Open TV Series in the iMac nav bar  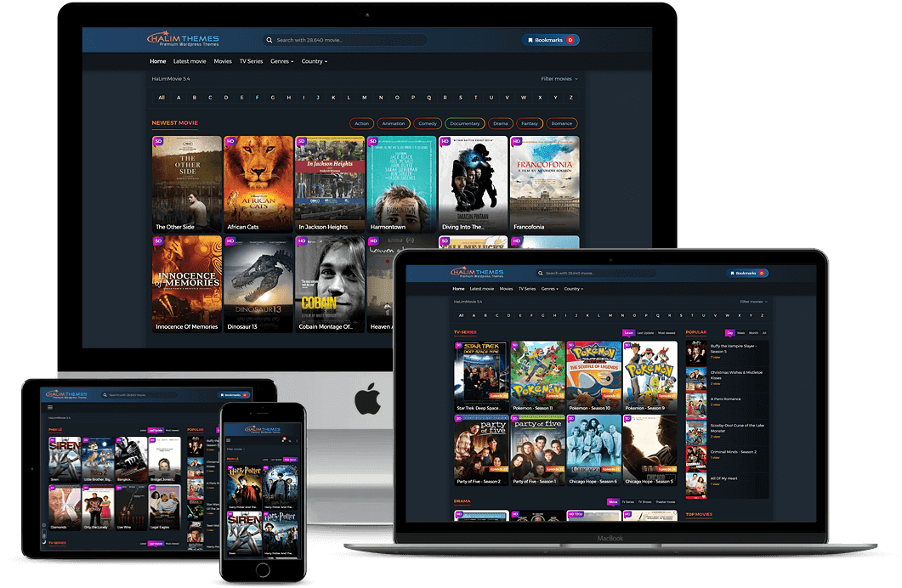tap(251, 61)
